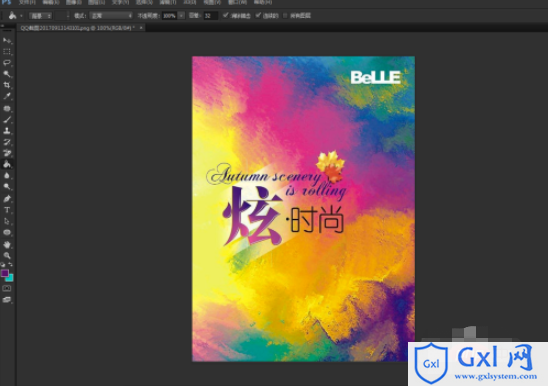This screenshot has width=548, height=386.
Task: Open the purple foreground color picker
Action: (4, 273)
